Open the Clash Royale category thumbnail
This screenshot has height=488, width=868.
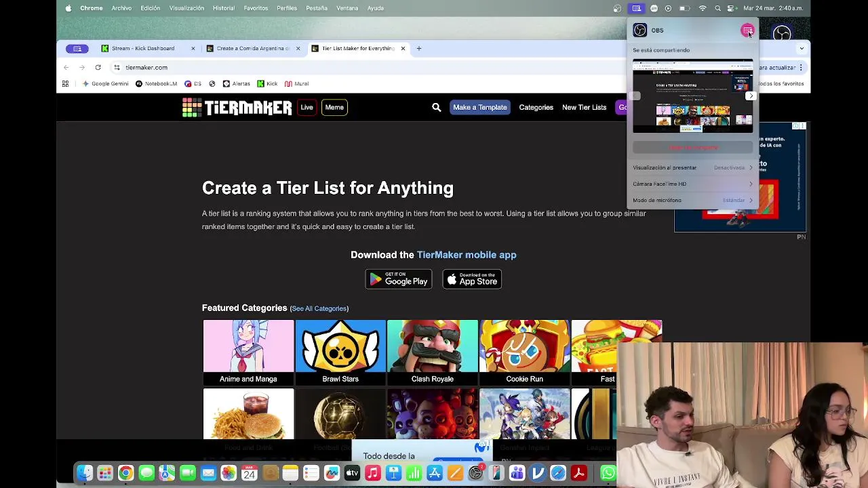433,352
